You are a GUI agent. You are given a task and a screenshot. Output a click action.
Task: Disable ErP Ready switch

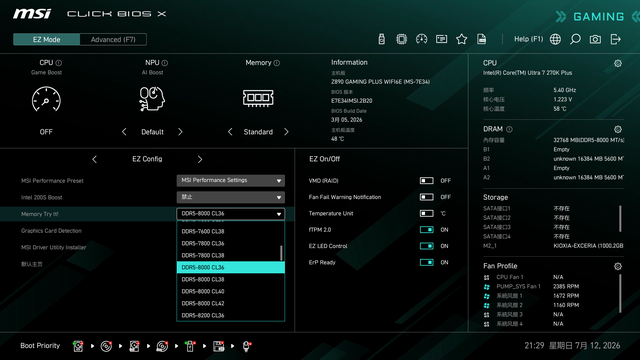click(x=427, y=262)
